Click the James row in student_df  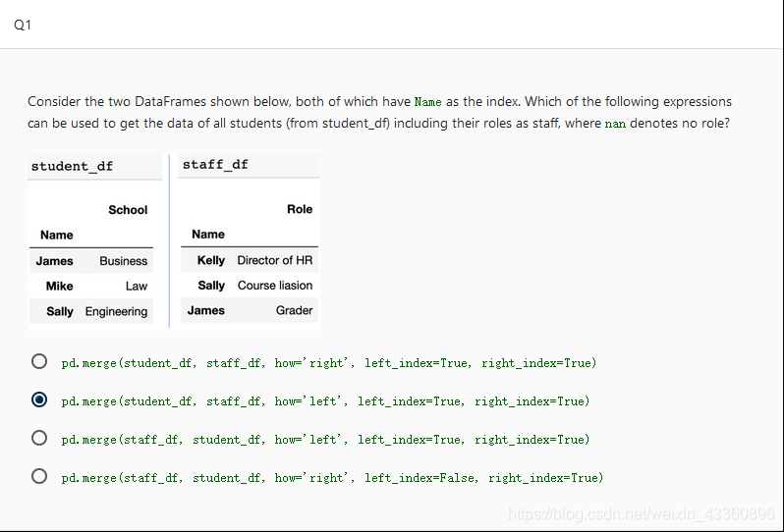(x=91, y=261)
